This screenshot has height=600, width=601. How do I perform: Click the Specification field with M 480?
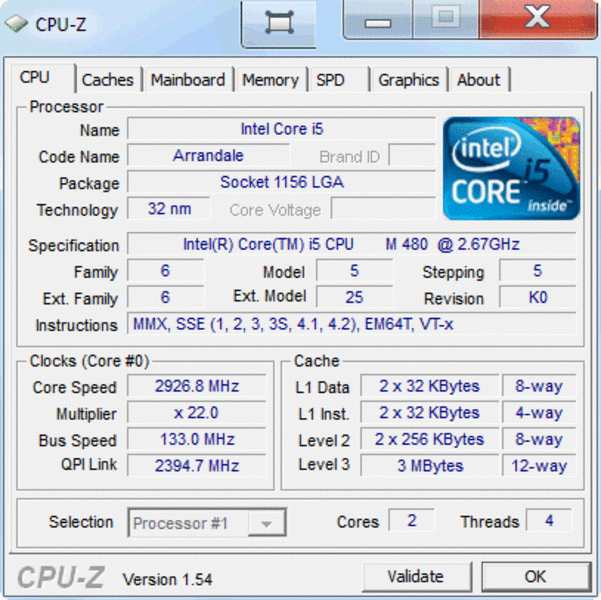[x=351, y=244]
